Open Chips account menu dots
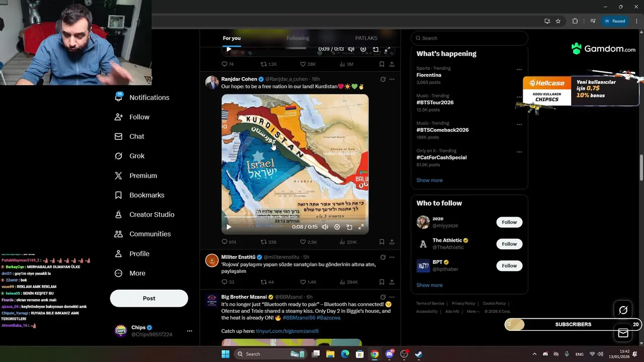This screenshot has width=644, height=362. click(190, 331)
